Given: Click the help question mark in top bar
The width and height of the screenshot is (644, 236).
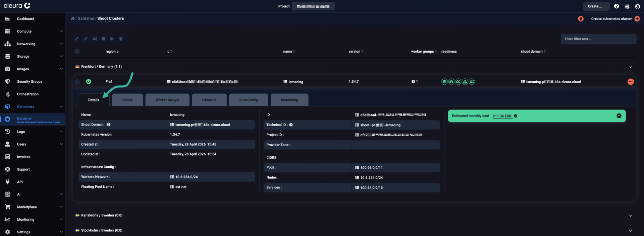Looking at the screenshot, I should pyautogui.click(x=616, y=6).
